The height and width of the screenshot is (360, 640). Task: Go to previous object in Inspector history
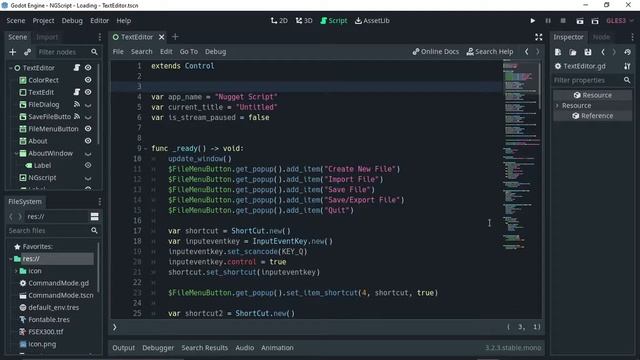click(x=603, y=52)
